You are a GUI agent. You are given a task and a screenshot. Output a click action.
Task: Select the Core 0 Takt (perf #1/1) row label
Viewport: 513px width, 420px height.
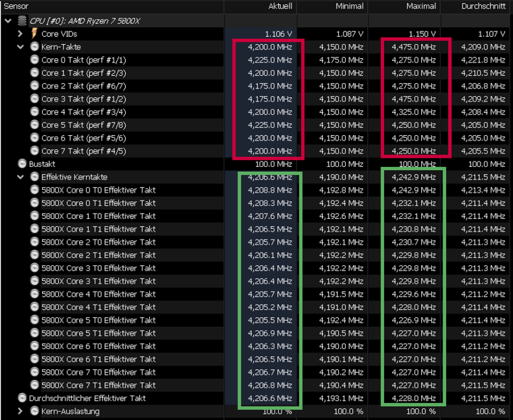[x=84, y=60]
